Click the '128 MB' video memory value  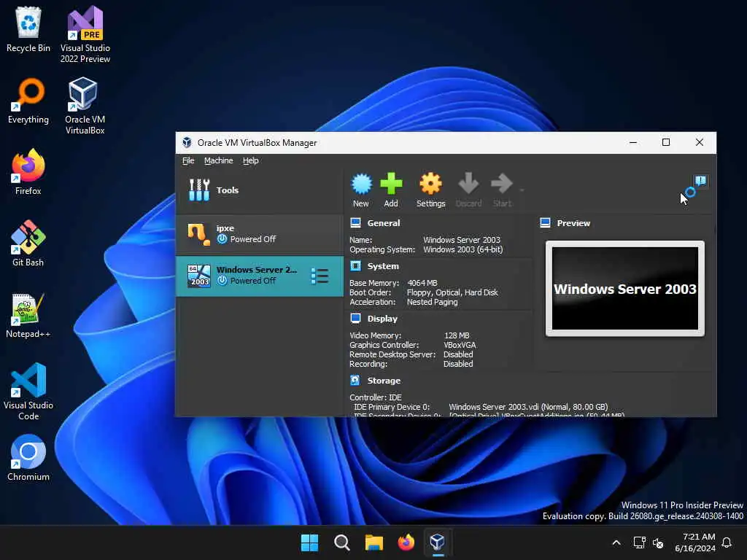click(x=457, y=335)
